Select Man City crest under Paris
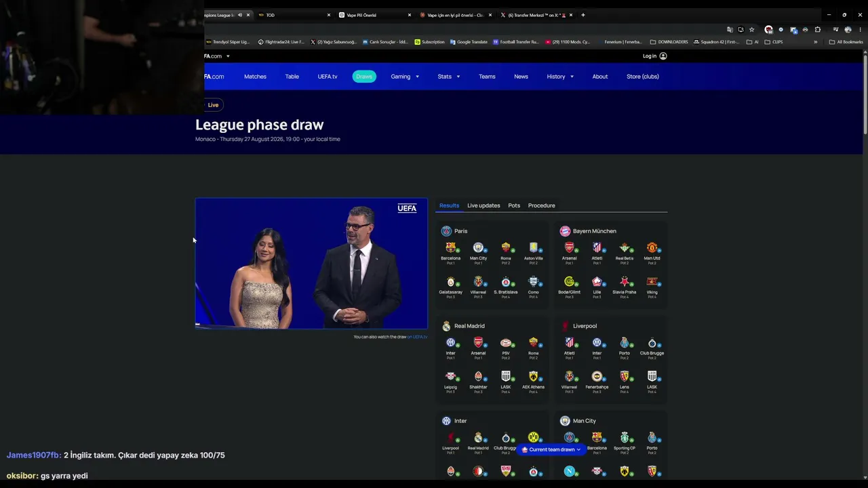 (478, 248)
